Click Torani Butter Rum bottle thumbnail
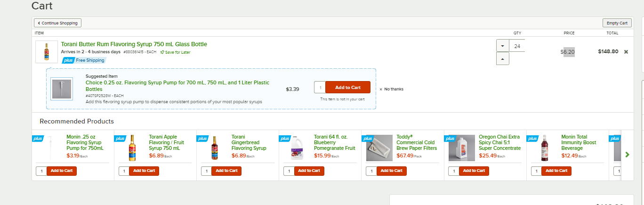 pyautogui.click(x=47, y=52)
